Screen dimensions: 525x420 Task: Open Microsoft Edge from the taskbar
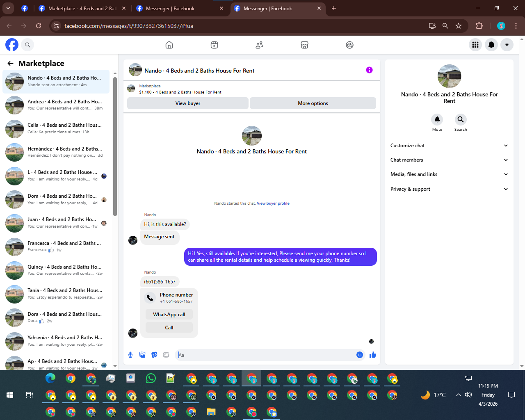point(50,378)
